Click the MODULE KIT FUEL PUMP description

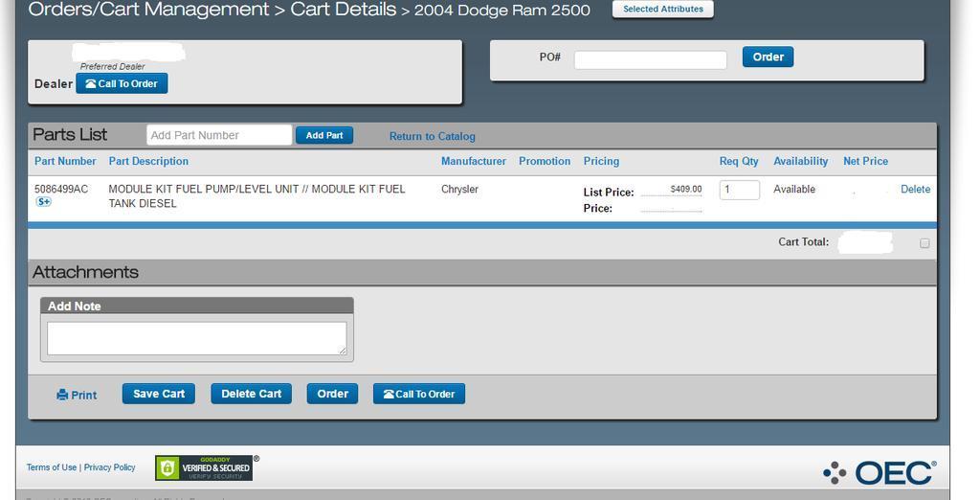[x=256, y=195]
